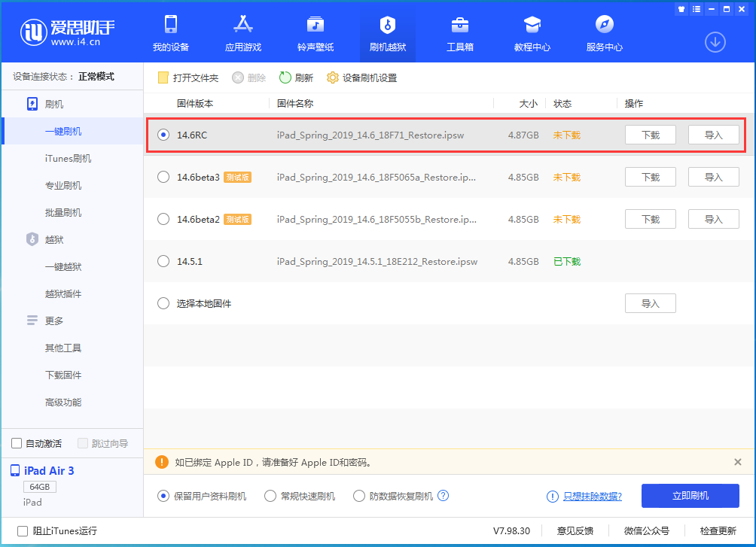Import a local firmware via 选择本地固件 row

(651, 303)
